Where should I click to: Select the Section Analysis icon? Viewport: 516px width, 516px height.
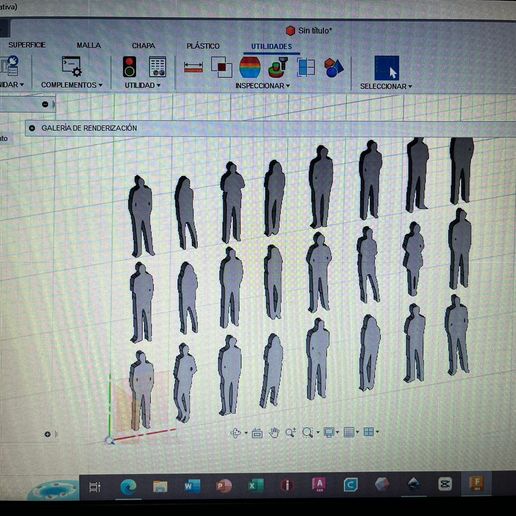[x=306, y=67]
